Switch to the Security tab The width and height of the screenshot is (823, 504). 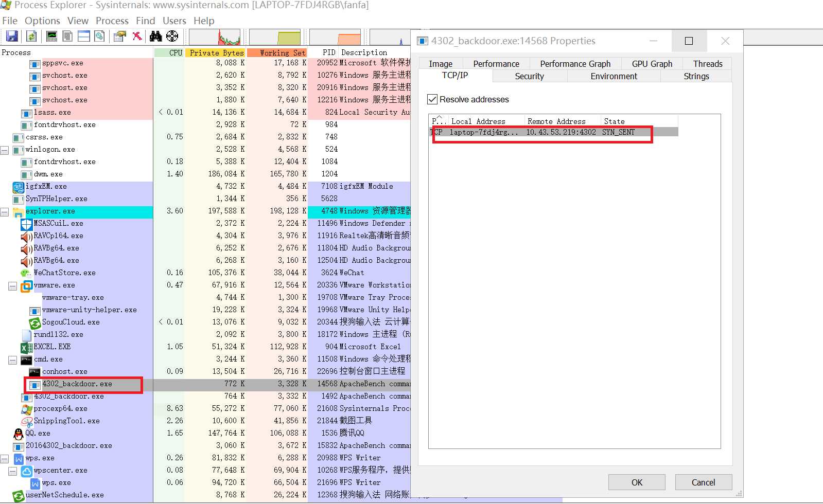click(529, 76)
